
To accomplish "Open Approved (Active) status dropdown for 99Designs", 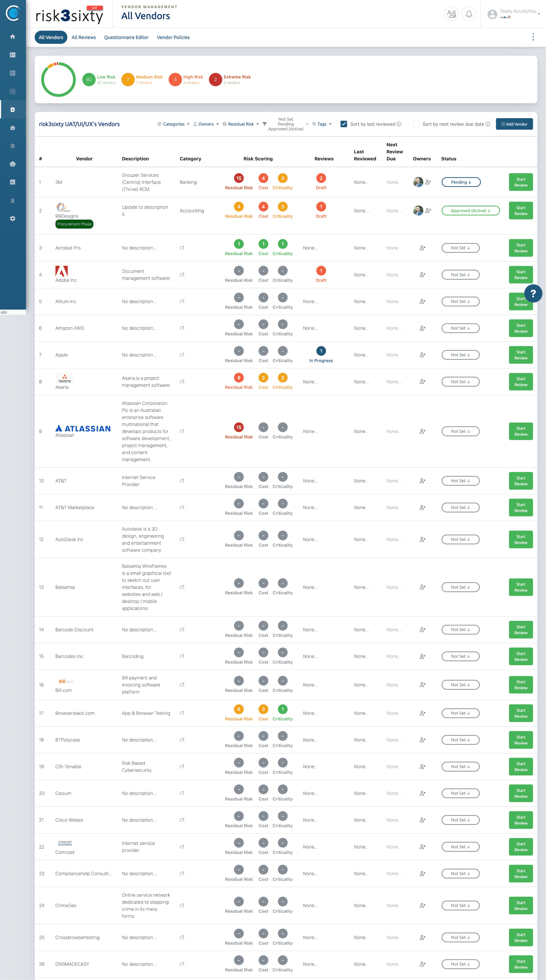I will 470,211.
